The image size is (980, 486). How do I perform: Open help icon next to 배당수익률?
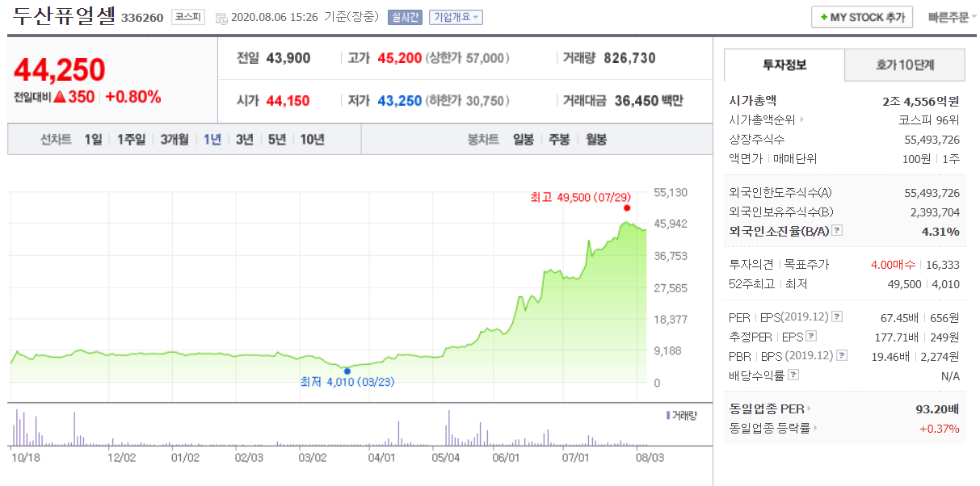coord(793,375)
